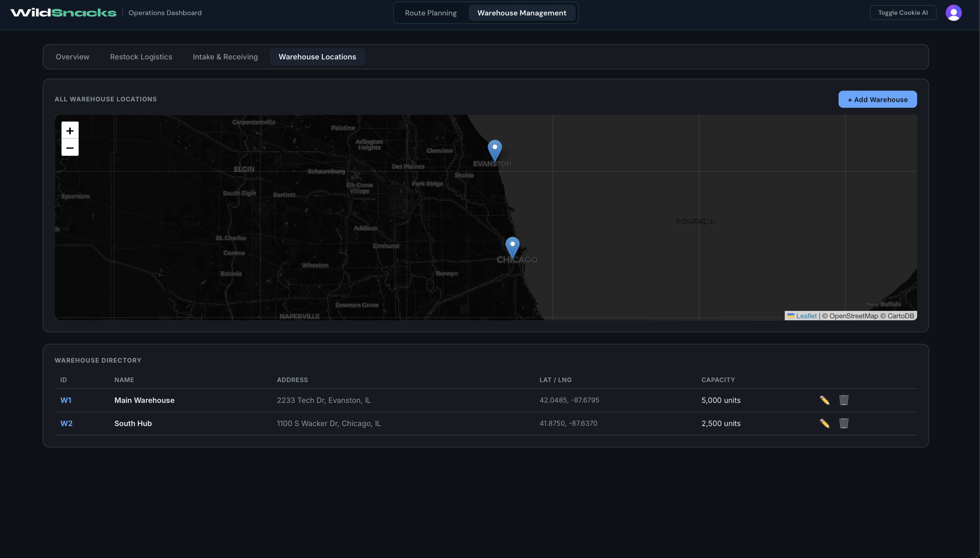Open the Intake & Receiving tab
This screenshot has width=980, height=558.
point(225,57)
